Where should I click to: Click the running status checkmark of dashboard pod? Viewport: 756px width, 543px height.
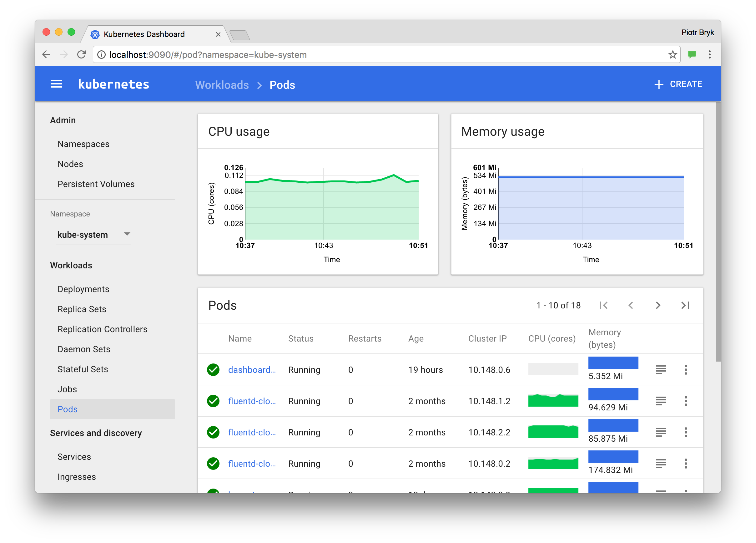pos(213,370)
